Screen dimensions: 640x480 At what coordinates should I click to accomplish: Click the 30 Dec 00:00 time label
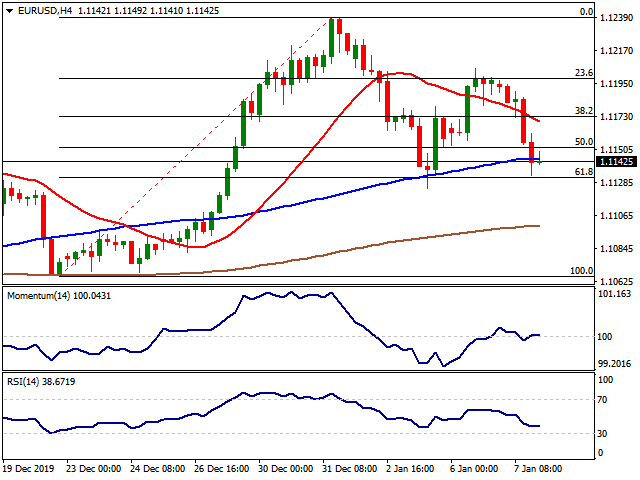285,468
